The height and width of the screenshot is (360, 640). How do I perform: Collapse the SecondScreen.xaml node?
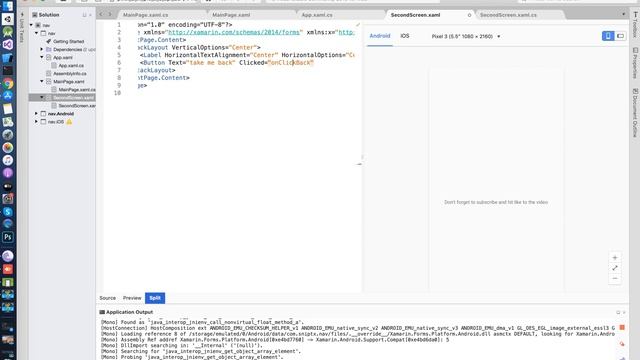[x=42, y=98]
